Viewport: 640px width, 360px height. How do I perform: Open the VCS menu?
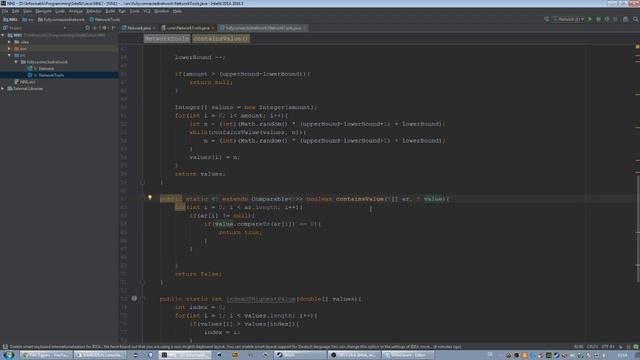click(x=147, y=11)
